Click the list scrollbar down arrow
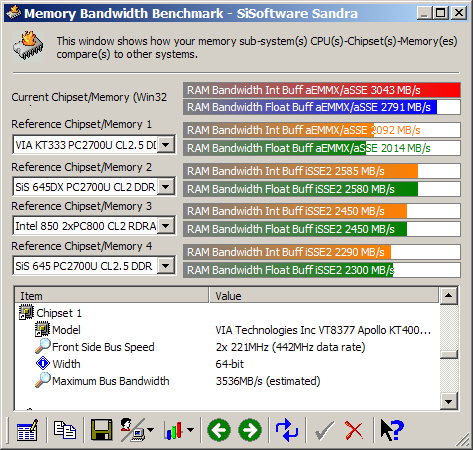 [448, 401]
